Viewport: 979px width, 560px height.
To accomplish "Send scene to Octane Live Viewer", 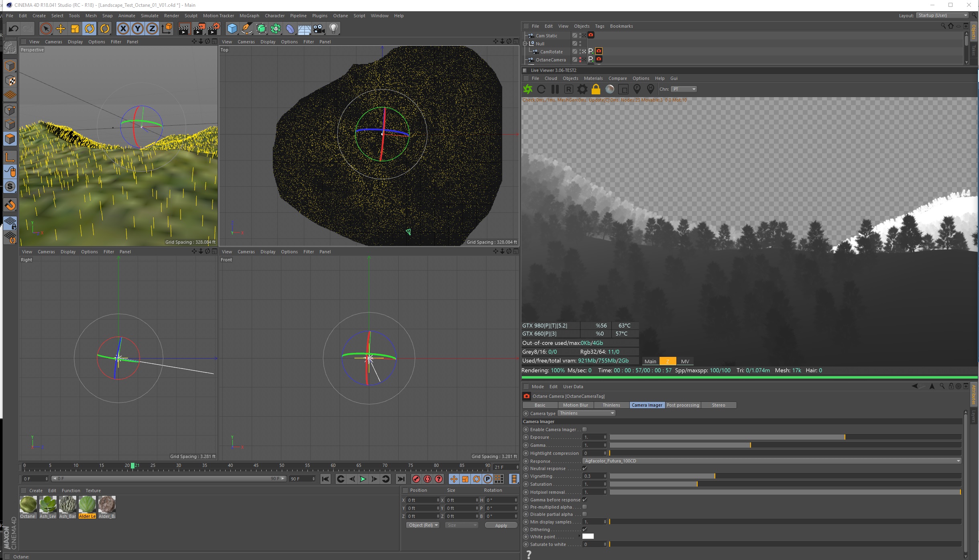I will [x=528, y=89].
